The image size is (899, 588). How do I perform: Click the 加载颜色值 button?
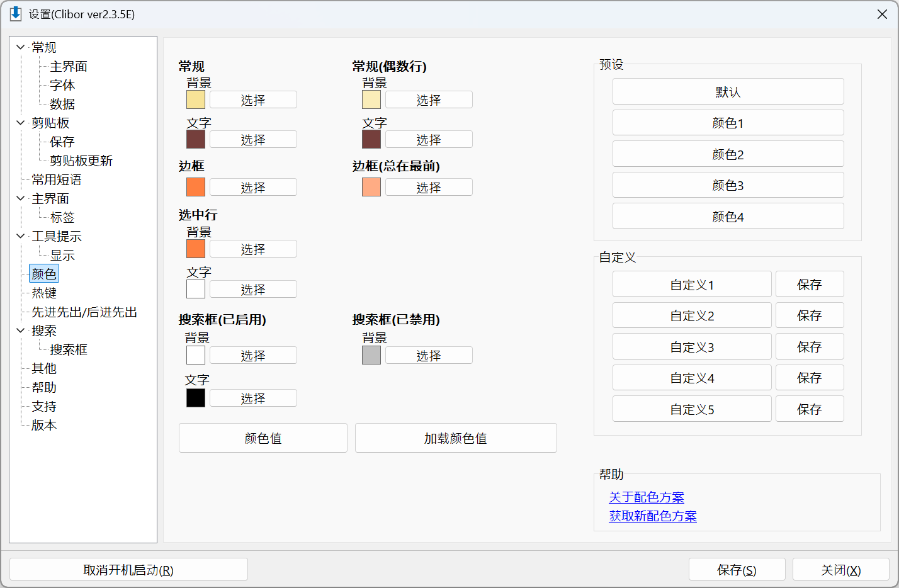[456, 438]
